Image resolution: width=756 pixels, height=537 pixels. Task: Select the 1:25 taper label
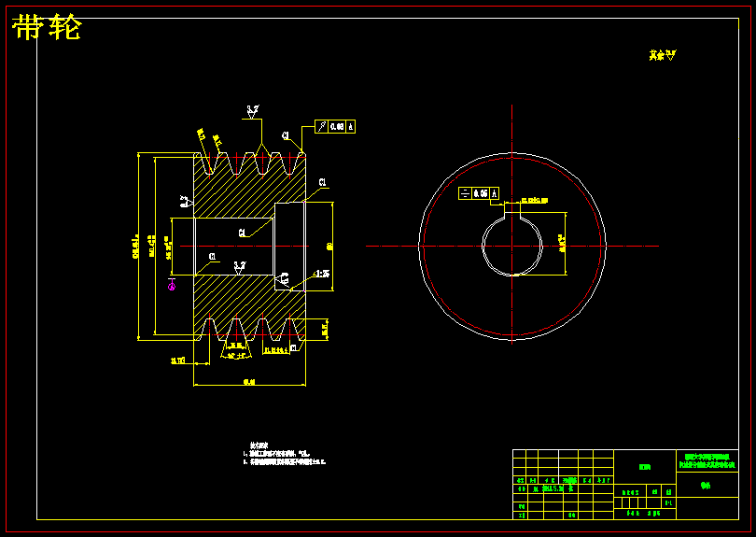[322, 274]
